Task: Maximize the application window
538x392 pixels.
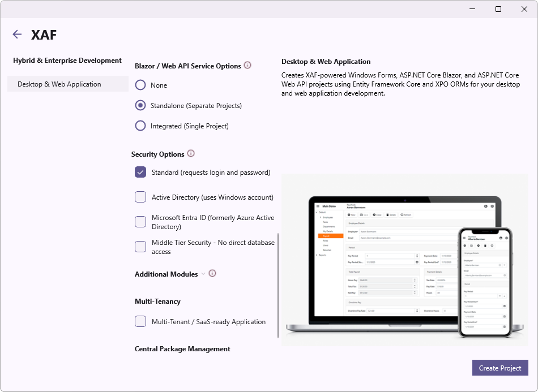Action: coord(498,9)
